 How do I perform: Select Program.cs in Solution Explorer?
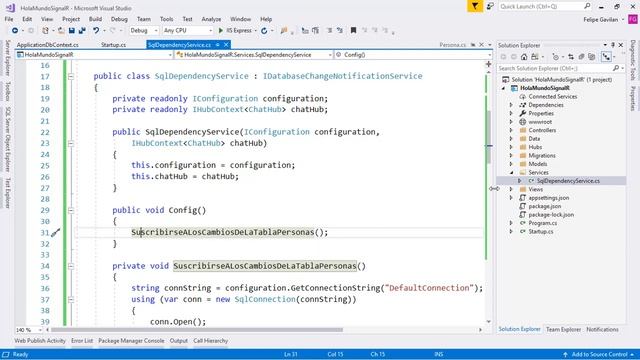pos(542,223)
